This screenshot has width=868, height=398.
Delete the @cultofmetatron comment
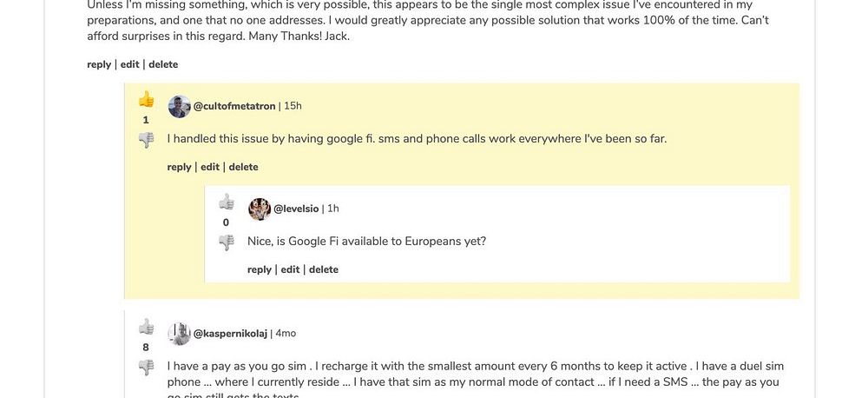coord(244,167)
